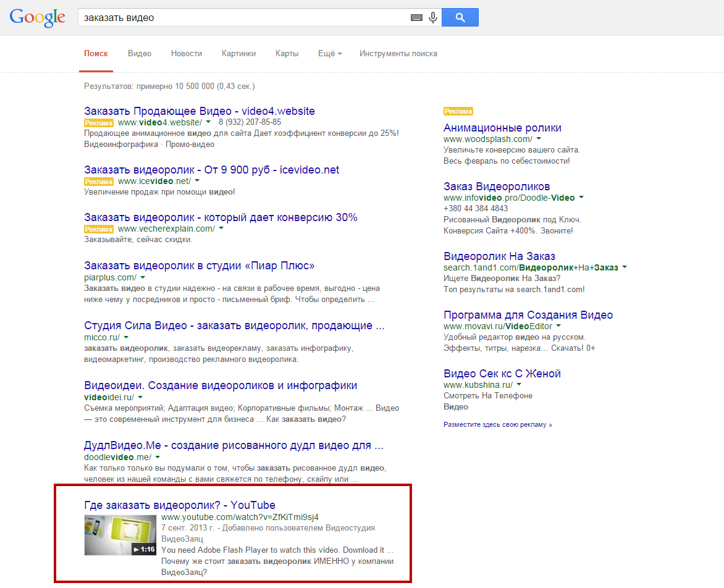Screen dimensions: 724x588
Task: Open the on-screen keyboard icon
Action: click(416, 17)
